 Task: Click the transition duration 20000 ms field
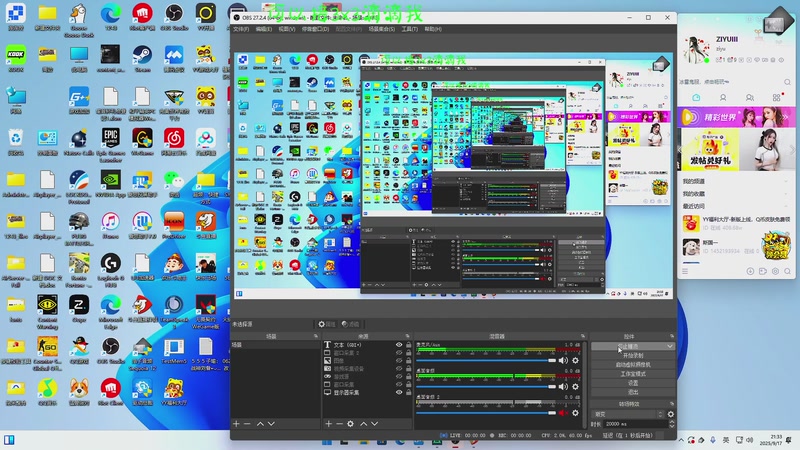tap(635, 424)
